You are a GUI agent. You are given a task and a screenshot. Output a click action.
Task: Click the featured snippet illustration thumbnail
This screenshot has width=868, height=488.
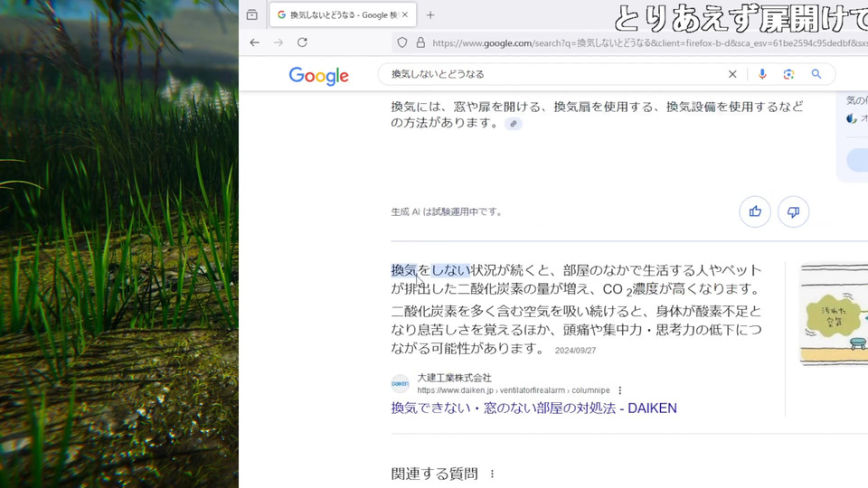(x=834, y=314)
